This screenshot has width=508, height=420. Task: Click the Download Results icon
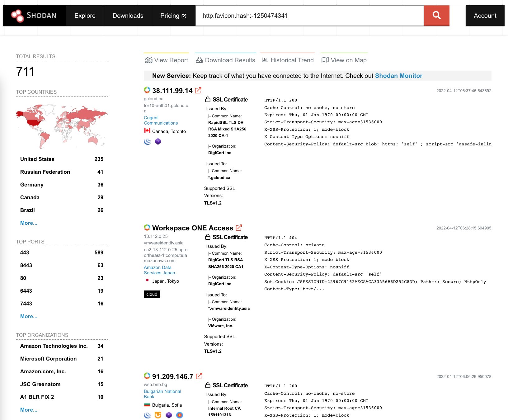point(199,60)
